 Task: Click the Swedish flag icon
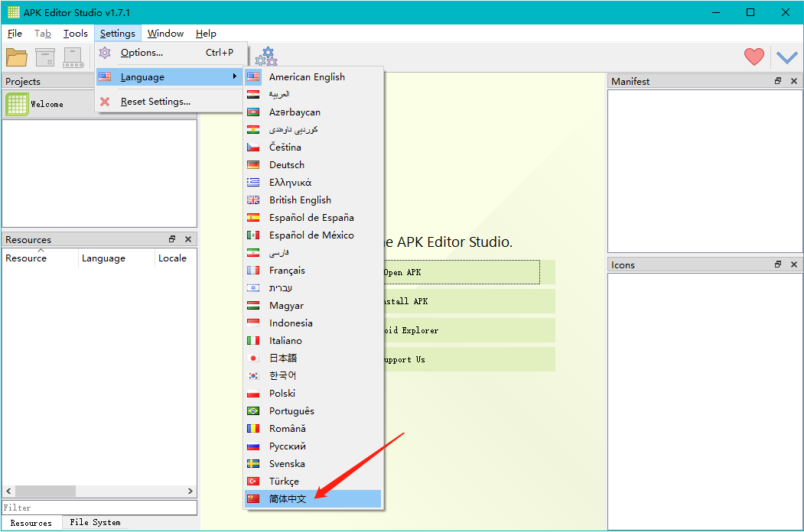253,464
